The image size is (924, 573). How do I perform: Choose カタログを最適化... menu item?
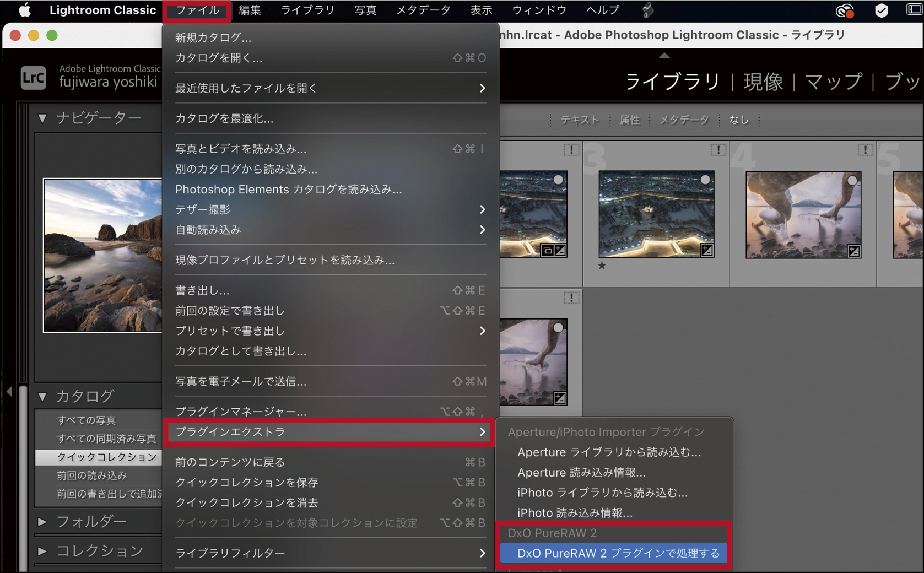coord(331,118)
